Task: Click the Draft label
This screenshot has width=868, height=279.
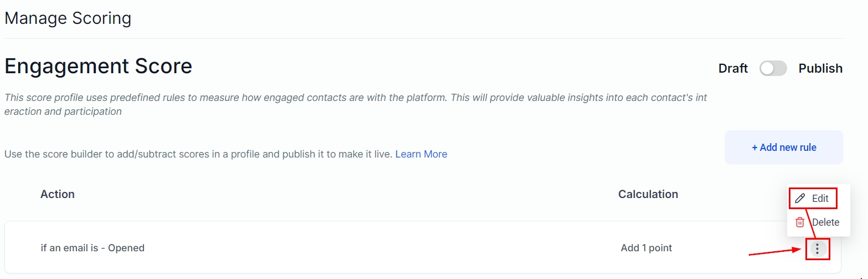Action: pyautogui.click(x=733, y=68)
